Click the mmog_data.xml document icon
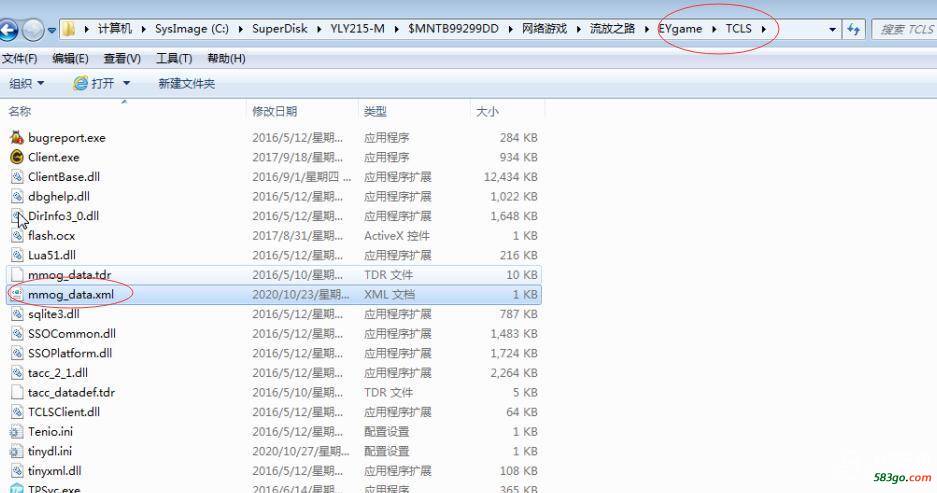 coord(17,294)
